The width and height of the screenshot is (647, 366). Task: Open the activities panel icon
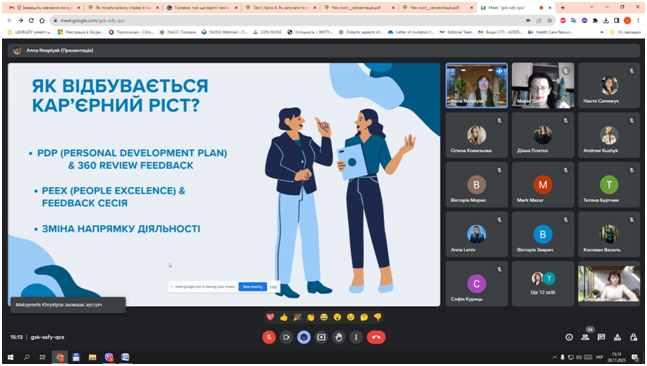[617, 338]
